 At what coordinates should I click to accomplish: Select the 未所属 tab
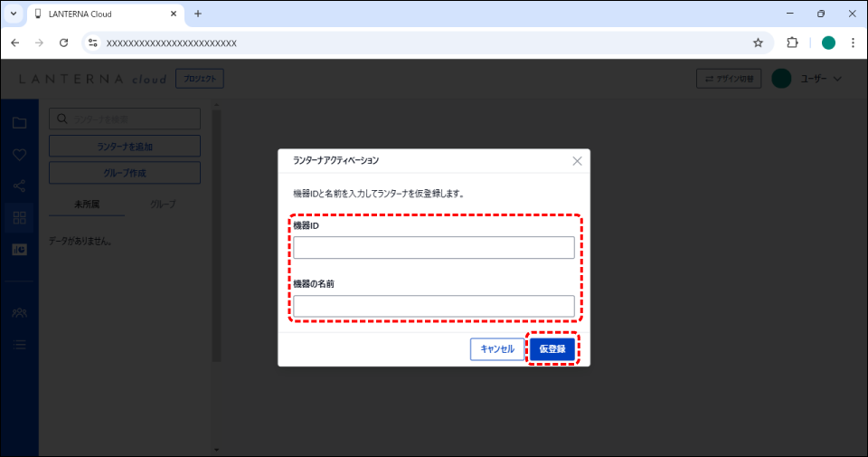87,205
